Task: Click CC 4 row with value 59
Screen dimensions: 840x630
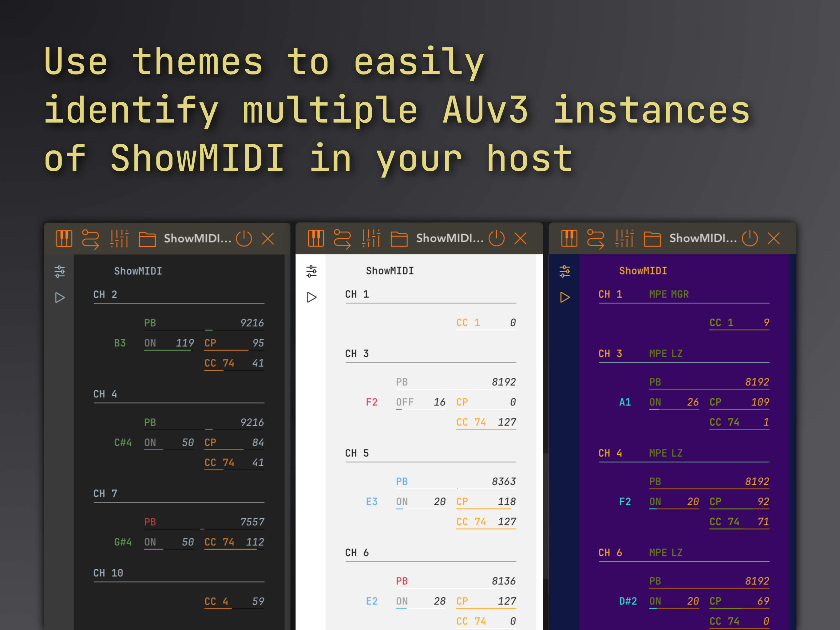Action: (234, 602)
